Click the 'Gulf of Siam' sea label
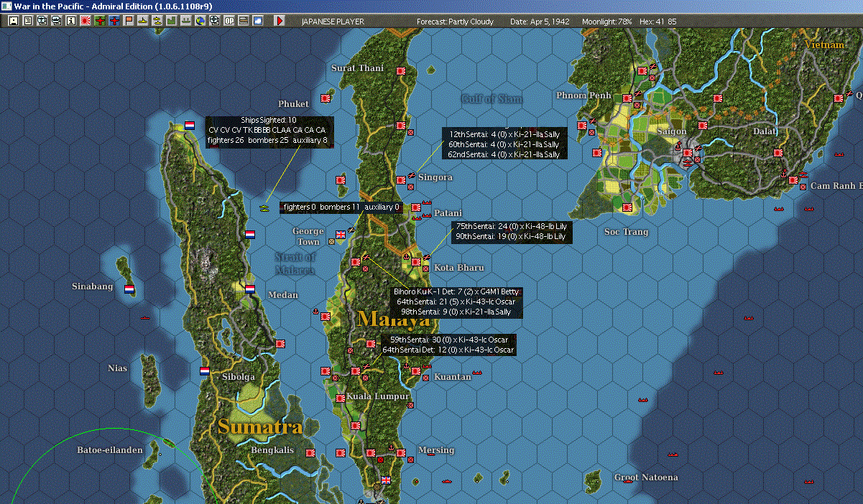The image size is (863, 504). (x=492, y=98)
